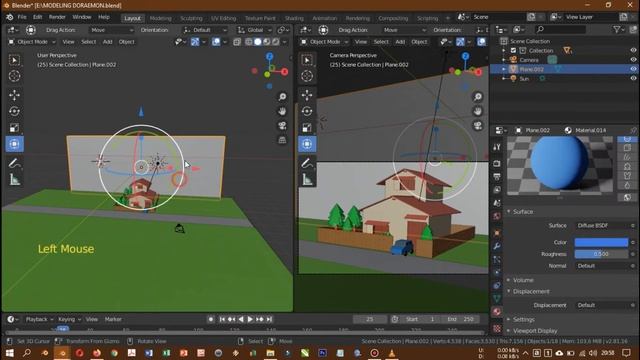The image size is (640, 360).
Task: Select the Rotate tool in left viewport
Action: point(14,111)
